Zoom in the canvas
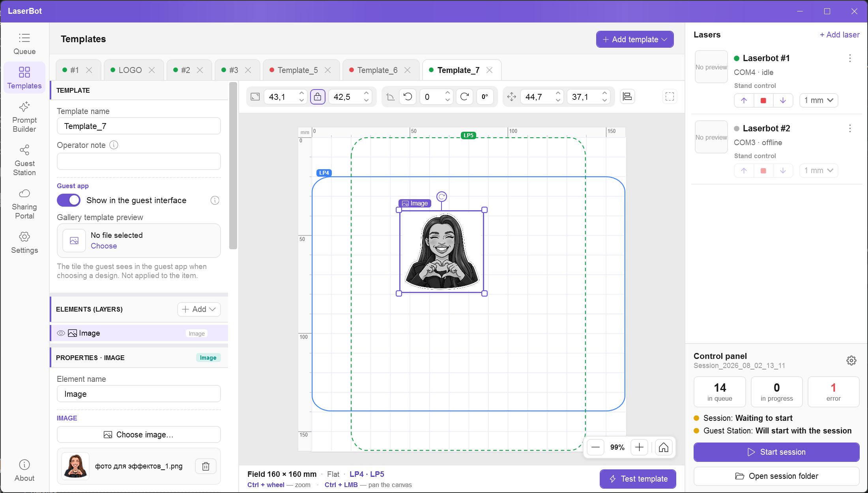 (640, 447)
